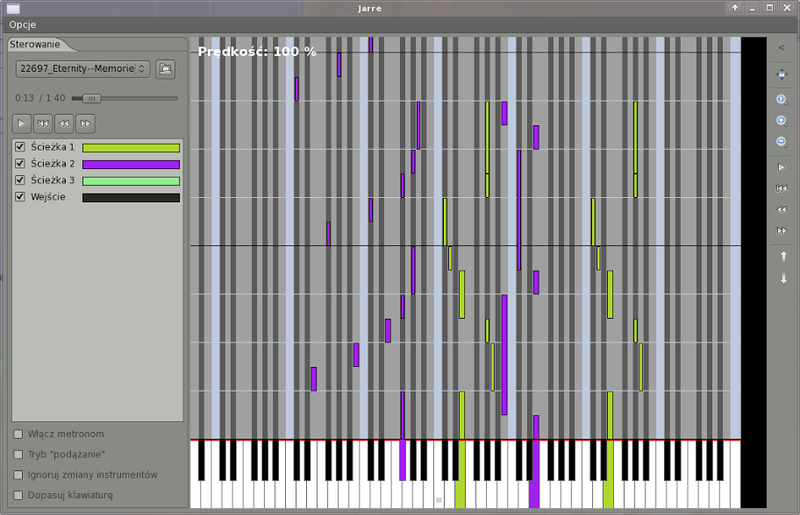This screenshot has height=515, width=800.
Task: Enable the Włącz metronom checkbox
Action: [x=18, y=434]
